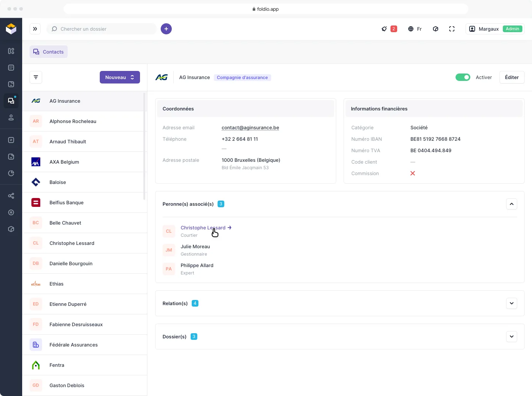Open the invoice file sidebar icon
This screenshot has width=532, height=396.
pyautogui.click(x=11, y=157)
